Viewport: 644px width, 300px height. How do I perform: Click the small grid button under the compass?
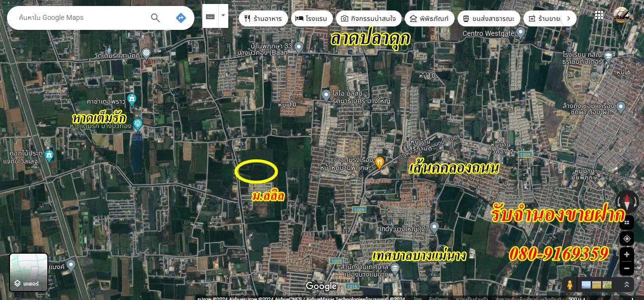(x=627, y=222)
